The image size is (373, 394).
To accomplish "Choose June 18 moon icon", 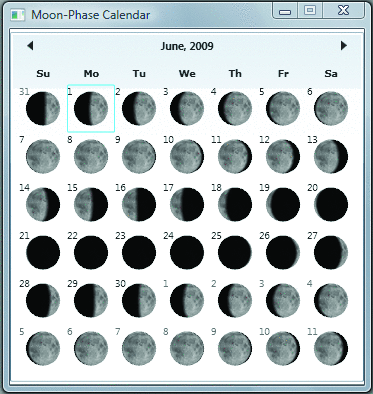I will [235, 204].
